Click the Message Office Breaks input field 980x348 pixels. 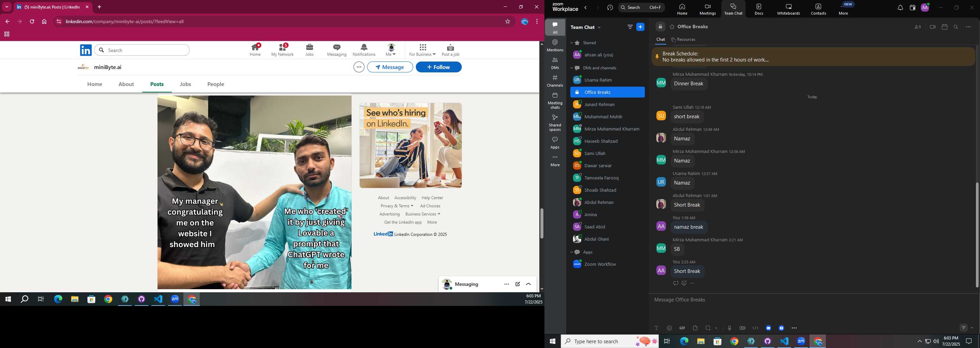[813, 300]
